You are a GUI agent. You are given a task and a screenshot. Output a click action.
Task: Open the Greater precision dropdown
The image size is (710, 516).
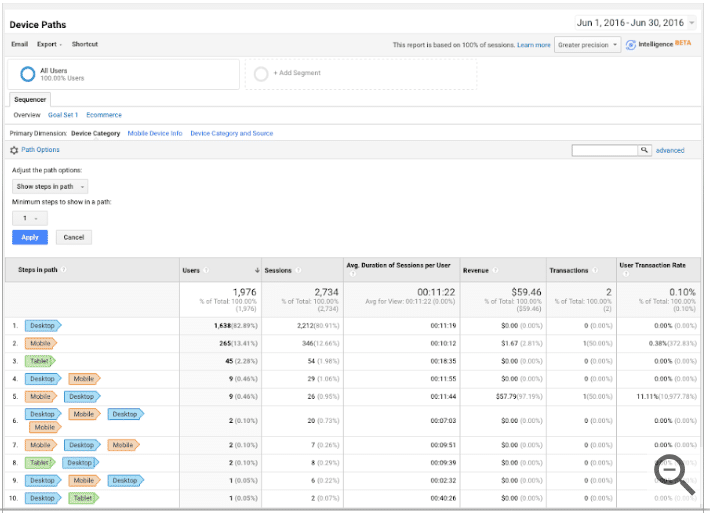pyautogui.click(x=587, y=45)
